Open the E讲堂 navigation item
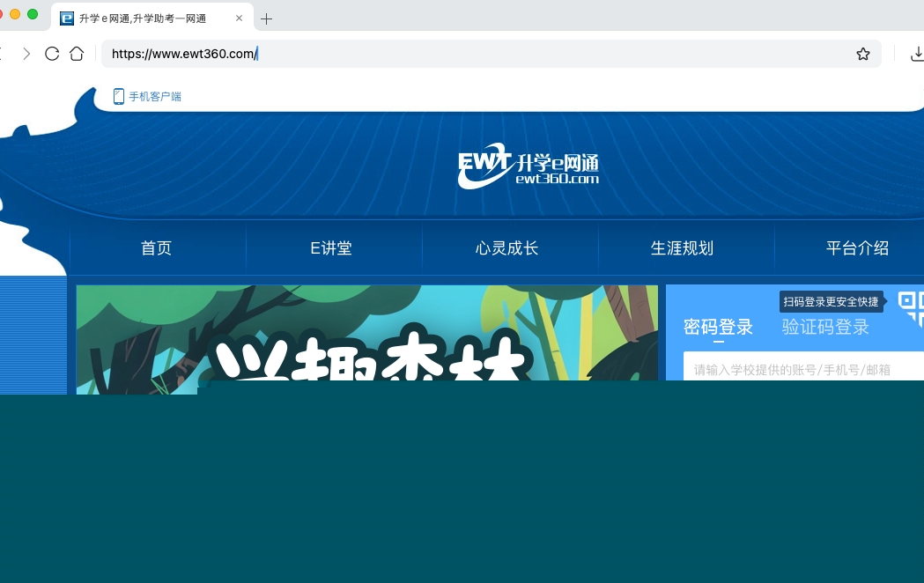 tap(331, 248)
